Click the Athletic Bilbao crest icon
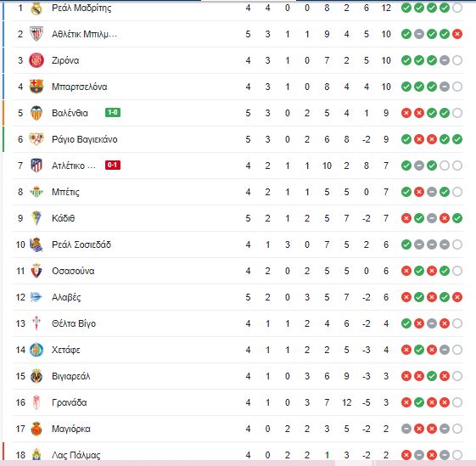The image size is (476, 466). coord(36,34)
